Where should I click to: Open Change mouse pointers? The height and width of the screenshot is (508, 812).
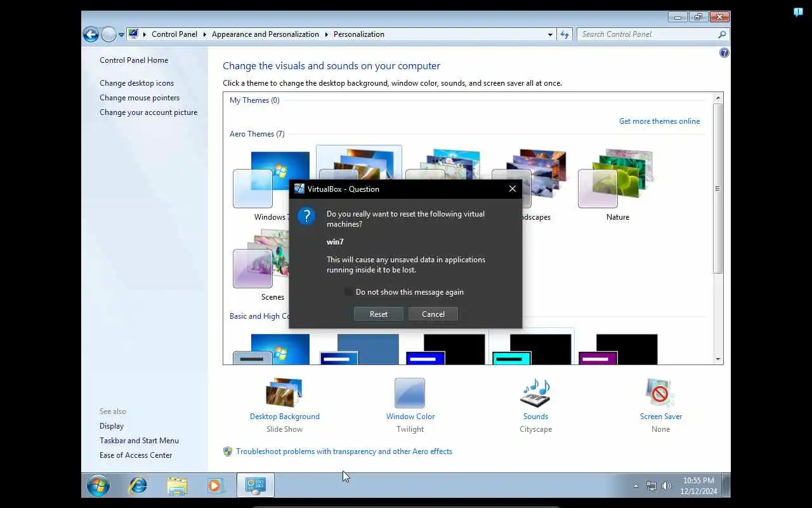pyautogui.click(x=140, y=98)
